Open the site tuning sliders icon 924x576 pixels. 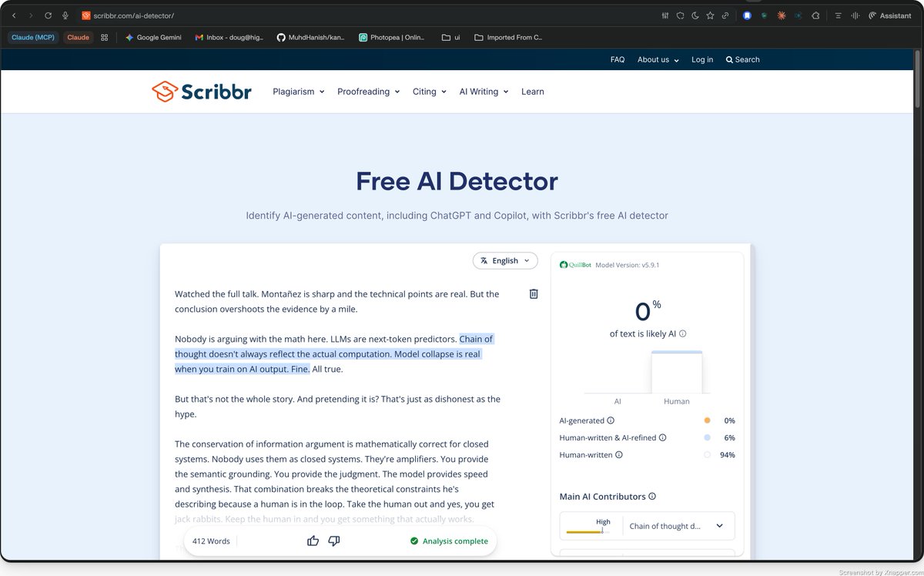666,15
